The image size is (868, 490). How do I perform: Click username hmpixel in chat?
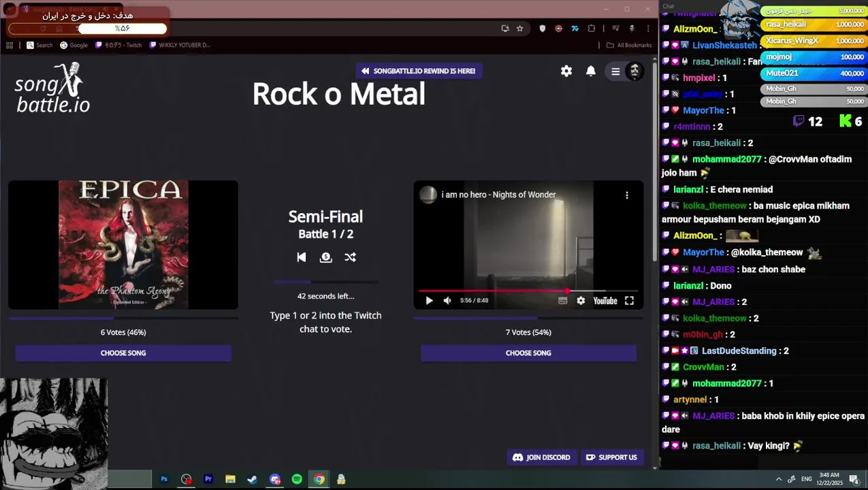tap(698, 78)
